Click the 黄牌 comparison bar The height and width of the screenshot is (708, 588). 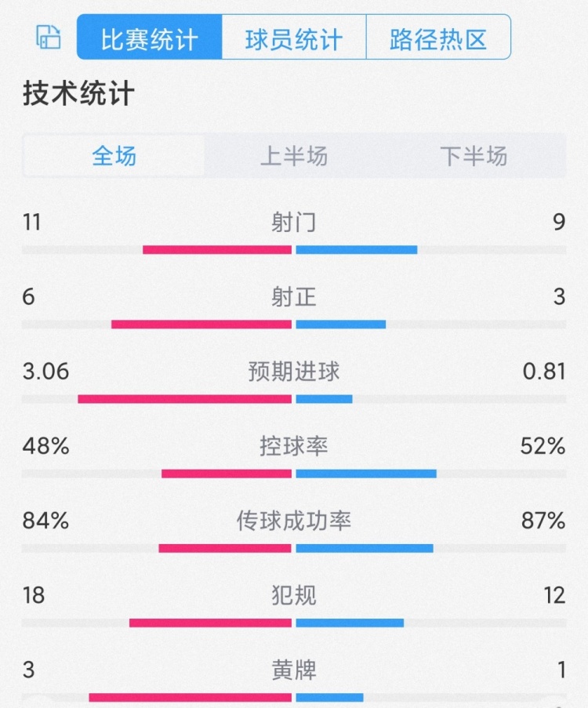(x=293, y=695)
